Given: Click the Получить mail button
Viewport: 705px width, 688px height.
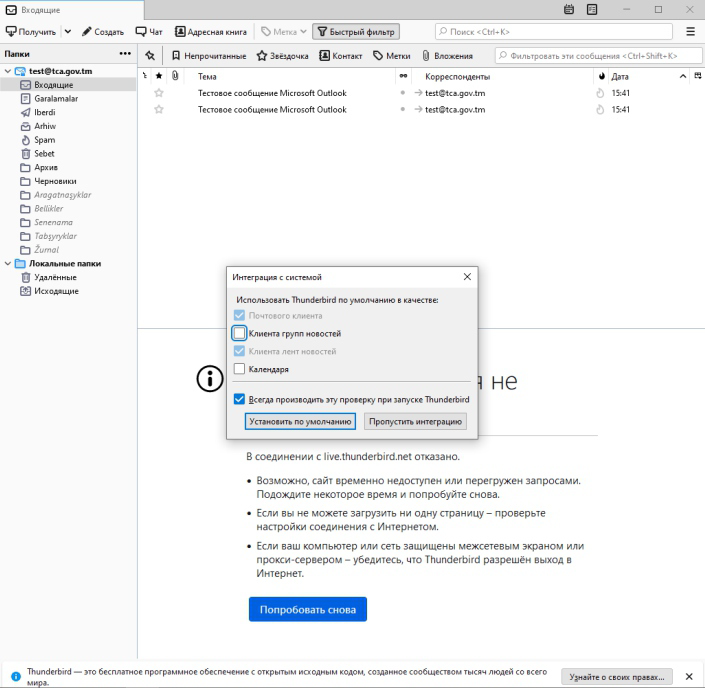Looking at the screenshot, I should tap(31, 31).
